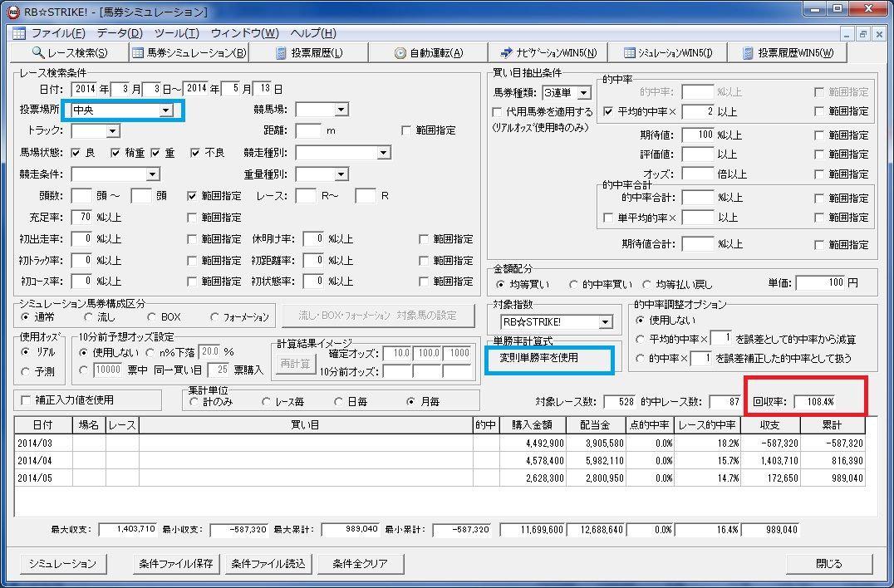Restore the inner document window
This screenshot has height=588, width=894.
coord(863,34)
